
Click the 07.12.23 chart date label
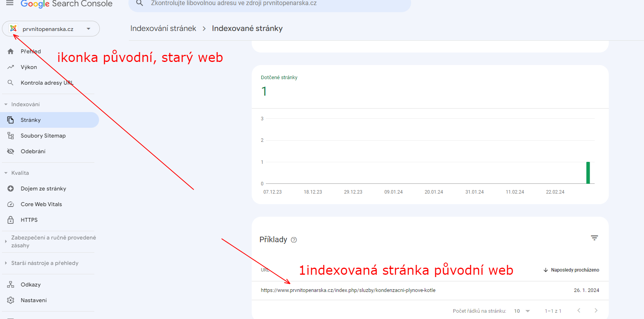pos(272,192)
